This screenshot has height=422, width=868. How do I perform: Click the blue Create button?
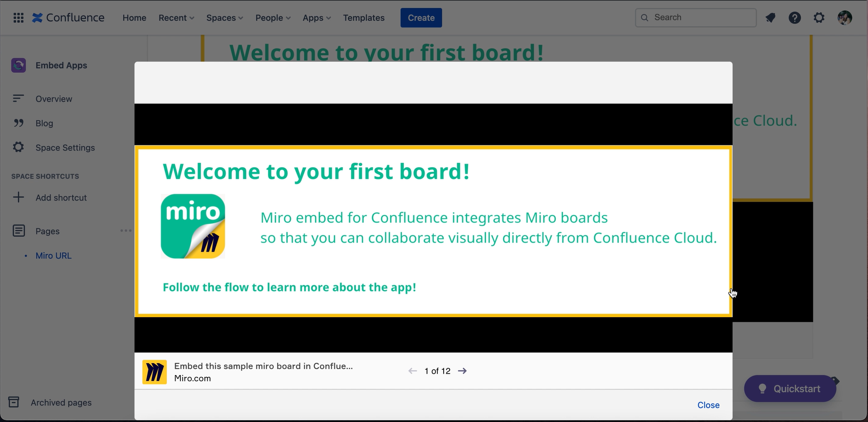point(421,18)
